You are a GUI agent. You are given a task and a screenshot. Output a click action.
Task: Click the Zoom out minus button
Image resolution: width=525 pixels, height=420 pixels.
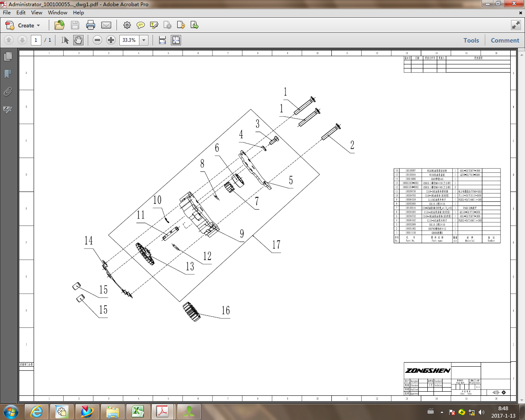point(97,40)
